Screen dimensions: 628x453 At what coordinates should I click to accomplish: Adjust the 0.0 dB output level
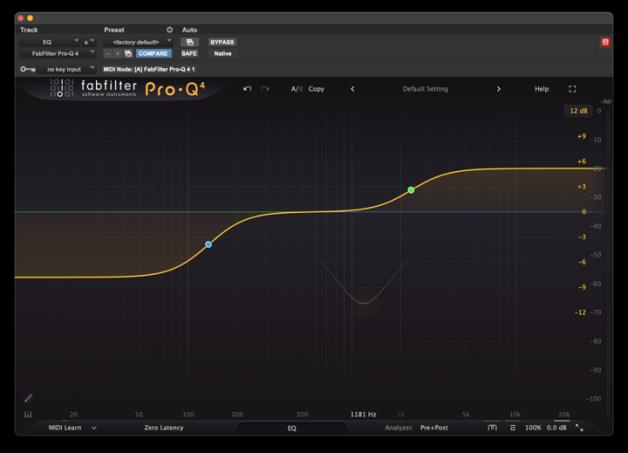coord(556,428)
